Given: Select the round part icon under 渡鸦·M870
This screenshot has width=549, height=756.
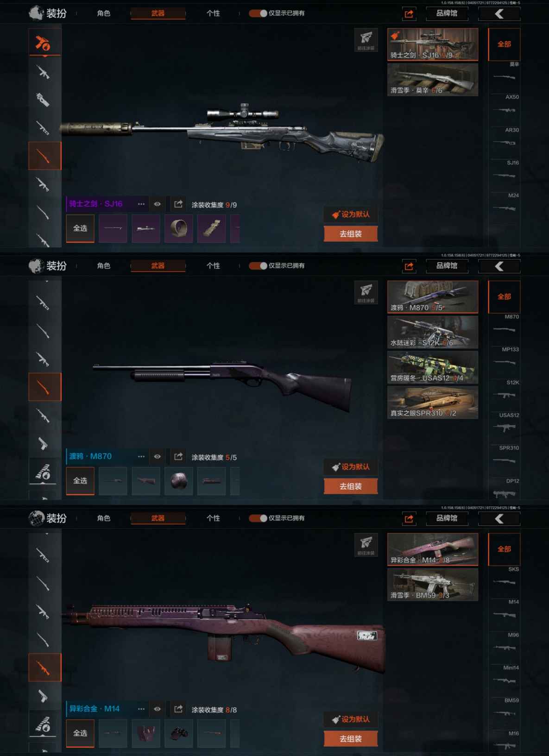Looking at the screenshot, I should 178,481.
